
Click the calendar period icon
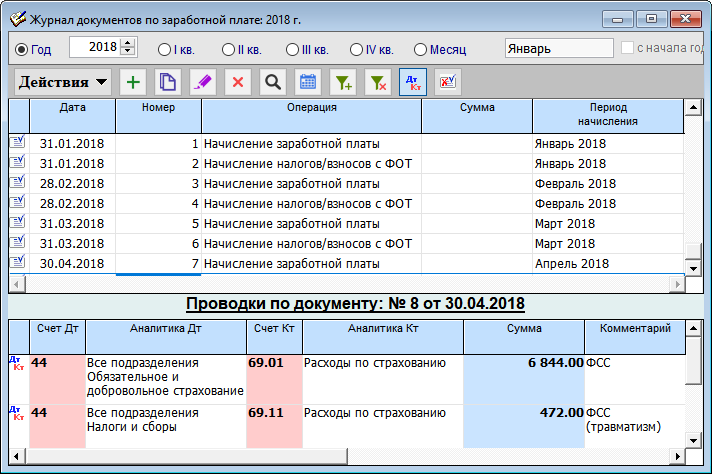(x=308, y=82)
